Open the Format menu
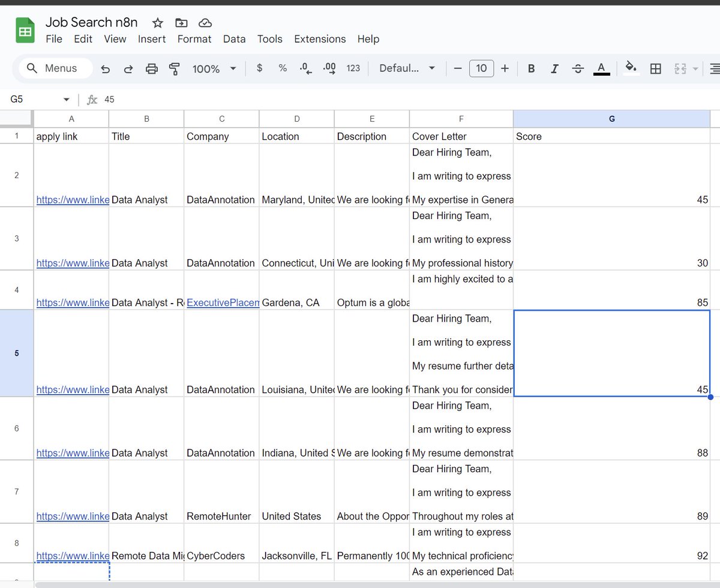 tap(194, 39)
